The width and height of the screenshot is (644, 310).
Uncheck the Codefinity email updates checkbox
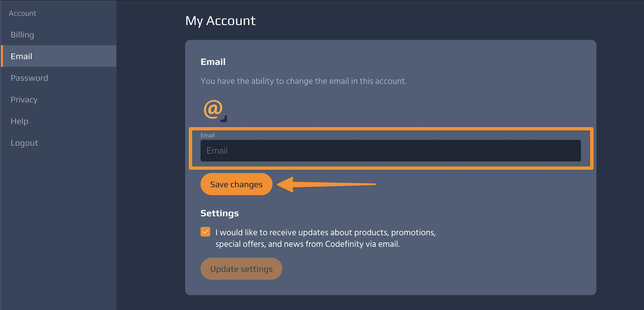click(x=205, y=232)
